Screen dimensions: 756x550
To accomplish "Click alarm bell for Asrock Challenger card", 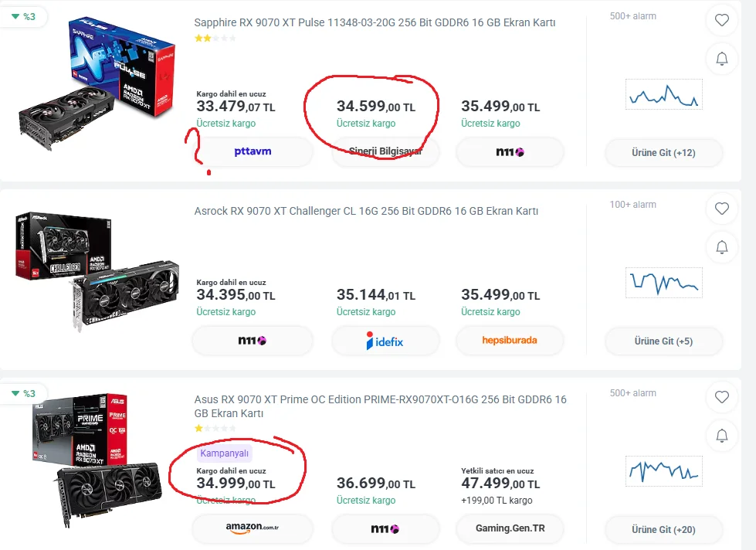I will pyautogui.click(x=721, y=247).
